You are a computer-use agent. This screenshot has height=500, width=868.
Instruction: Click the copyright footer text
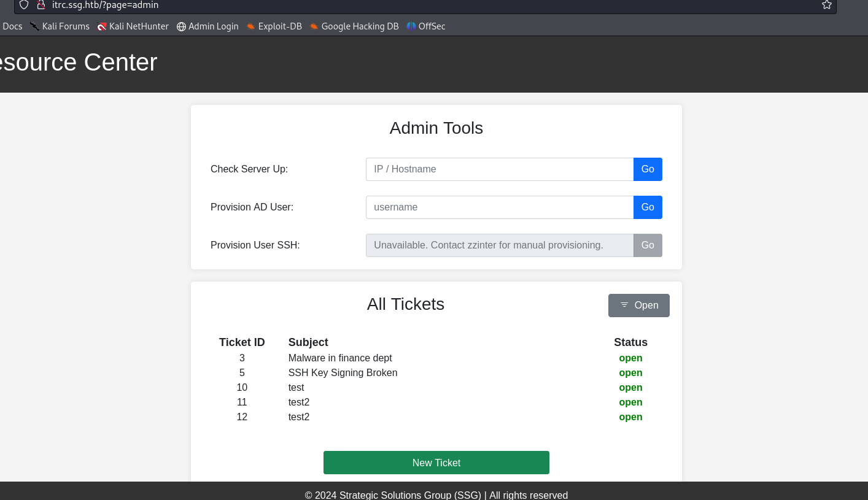[x=436, y=494]
